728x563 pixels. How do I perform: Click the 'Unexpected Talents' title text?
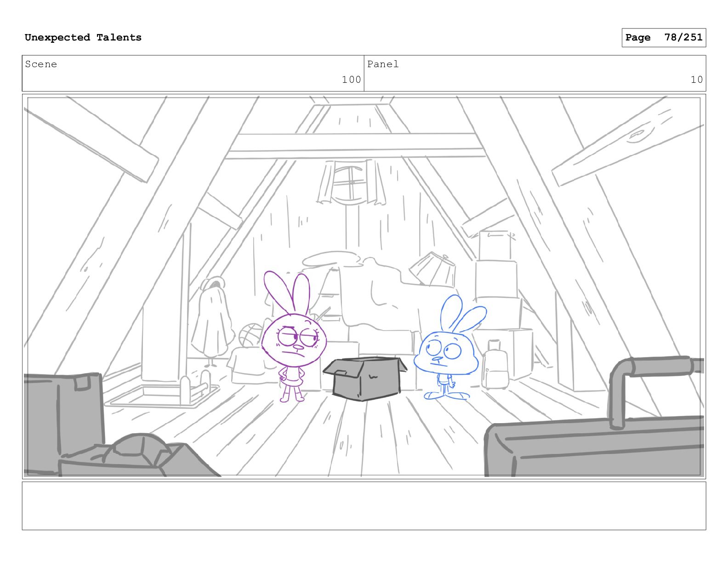tap(83, 38)
